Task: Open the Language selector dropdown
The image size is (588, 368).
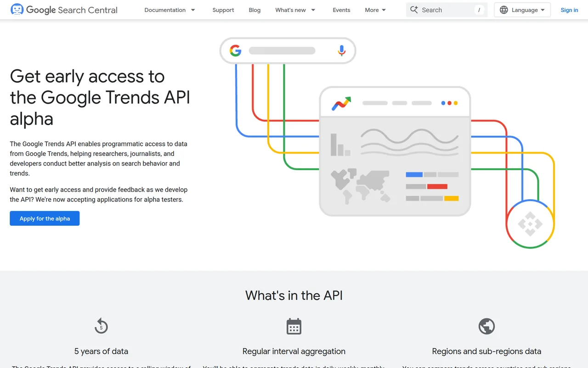Action: tap(522, 10)
